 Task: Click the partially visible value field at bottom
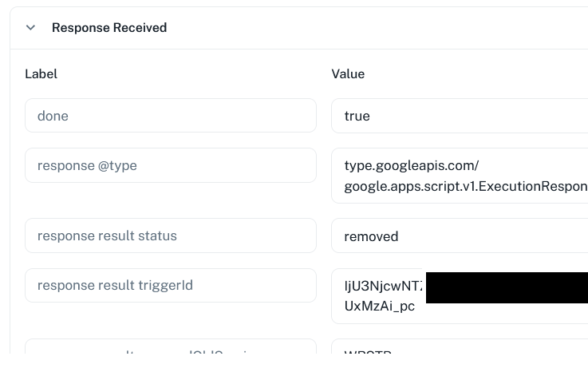tap(460, 346)
